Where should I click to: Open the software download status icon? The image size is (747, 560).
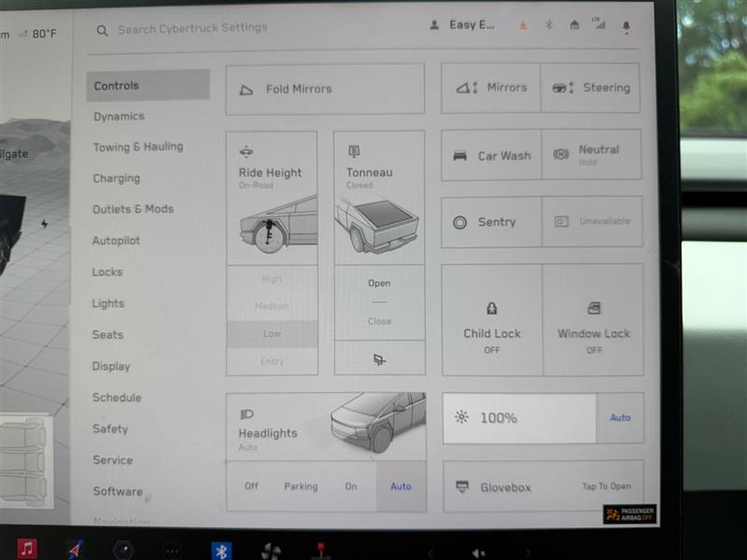pyautogui.click(x=523, y=25)
